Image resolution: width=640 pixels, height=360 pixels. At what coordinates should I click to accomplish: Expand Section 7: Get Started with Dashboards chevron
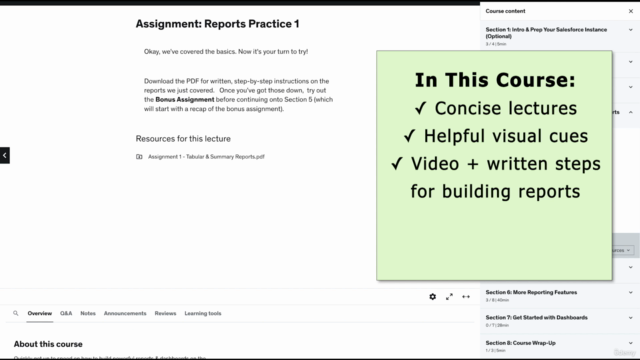[631, 318]
